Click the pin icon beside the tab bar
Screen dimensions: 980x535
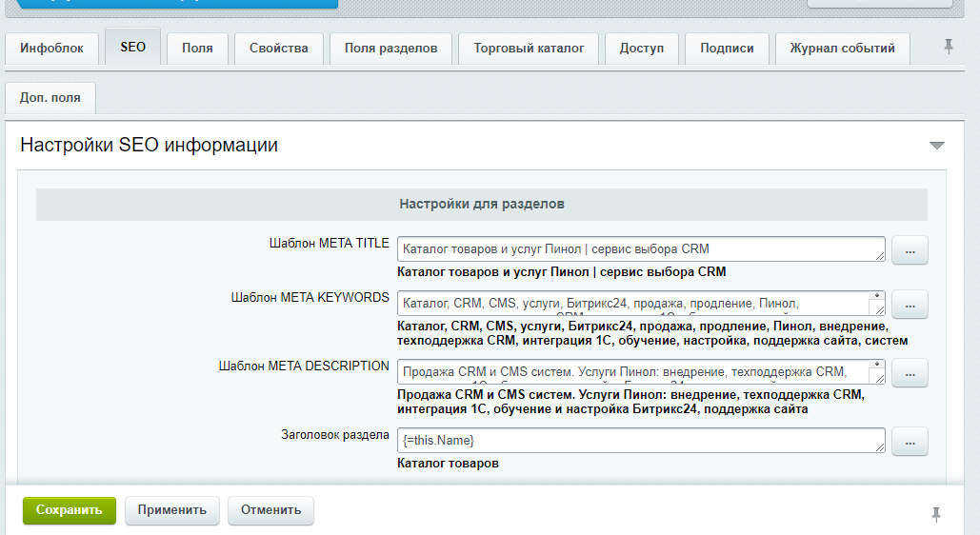click(x=949, y=47)
